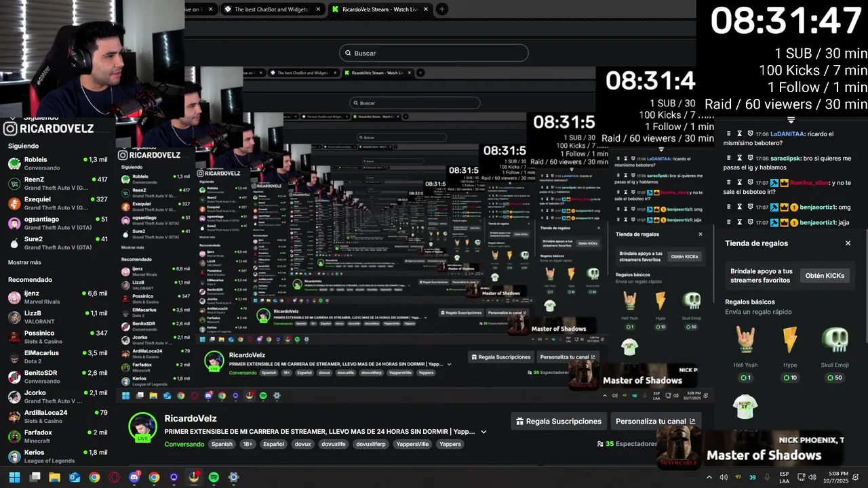
Task: Open ArdillaLoca24 channel in sidebar
Action: 58,416
